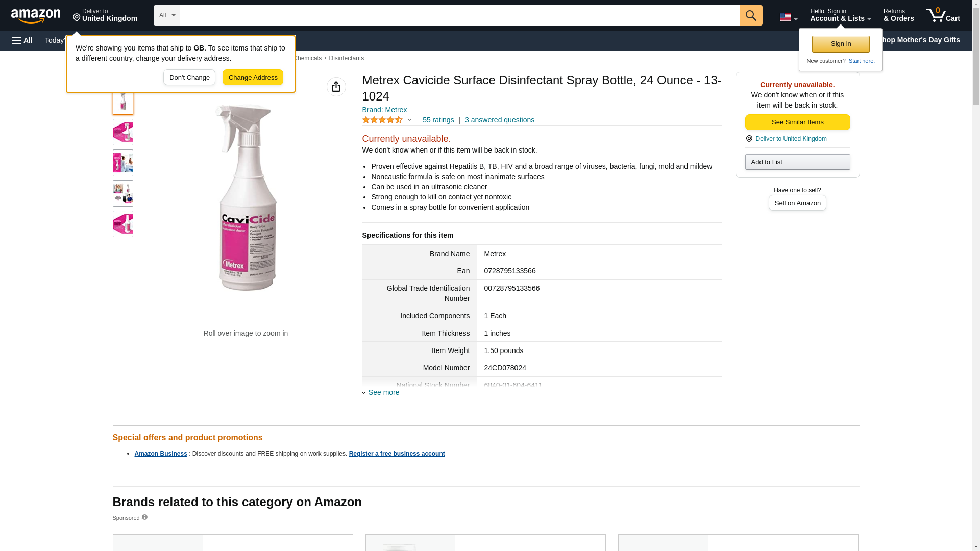Select the second product thumbnail
Image resolution: width=980 pixels, height=551 pixels.
click(123, 132)
